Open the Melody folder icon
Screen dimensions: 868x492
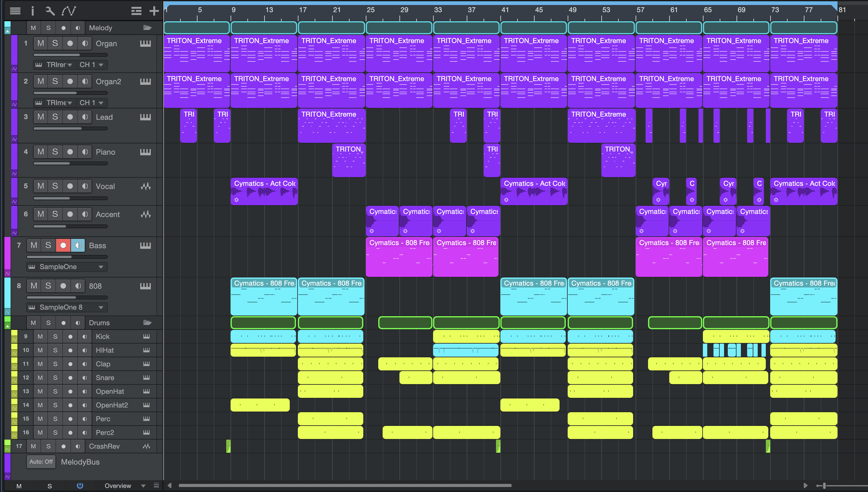(x=147, y=28)
